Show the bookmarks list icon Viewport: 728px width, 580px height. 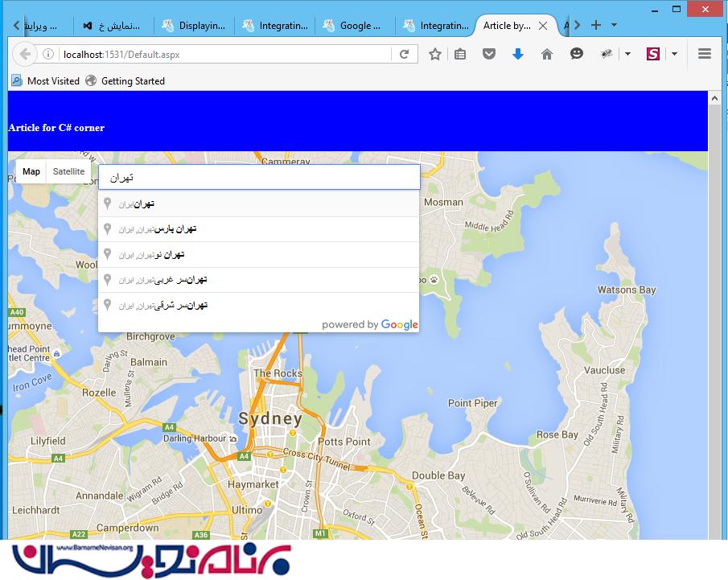click(x=460, y=54)
